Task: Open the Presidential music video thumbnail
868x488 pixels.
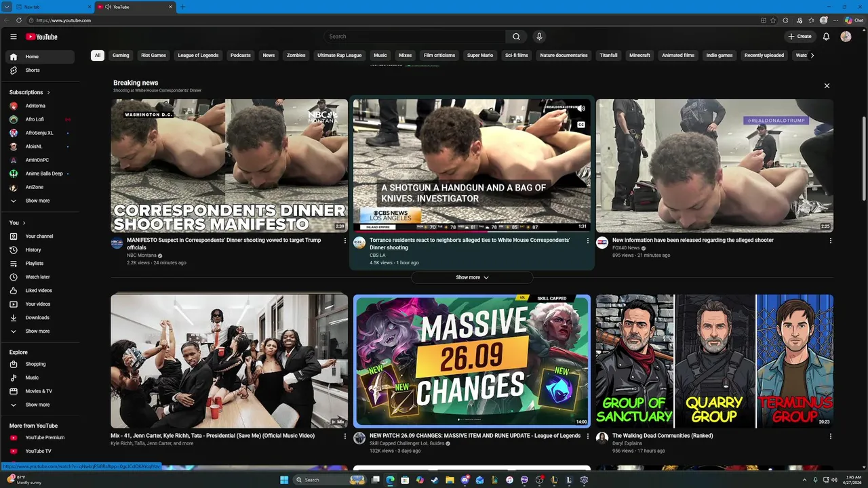Action: 229,361
